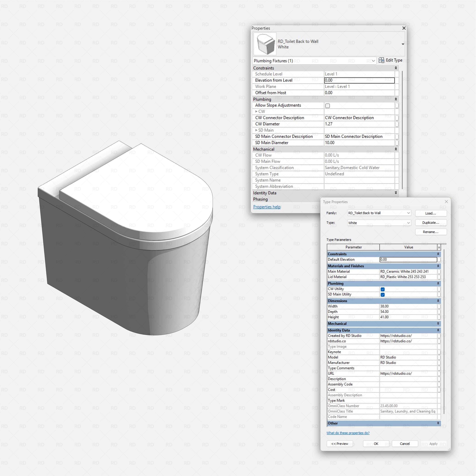Toggle the CW Utility checkbox
This screenshot has height=476, width=476.
pos(382,289)
